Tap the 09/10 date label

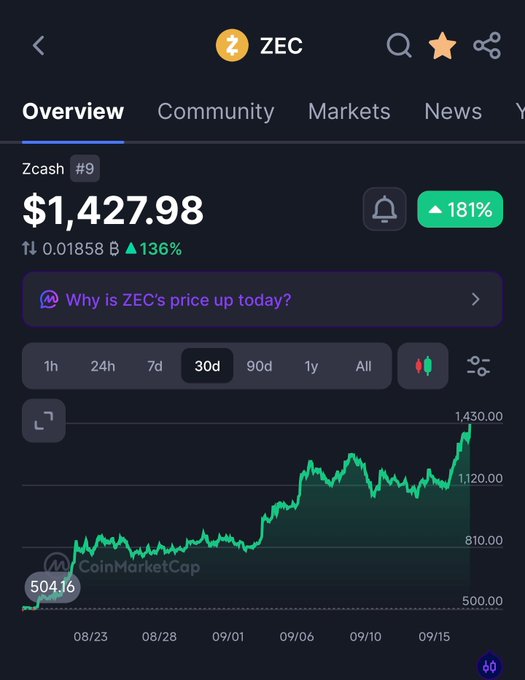click(365, 637)
